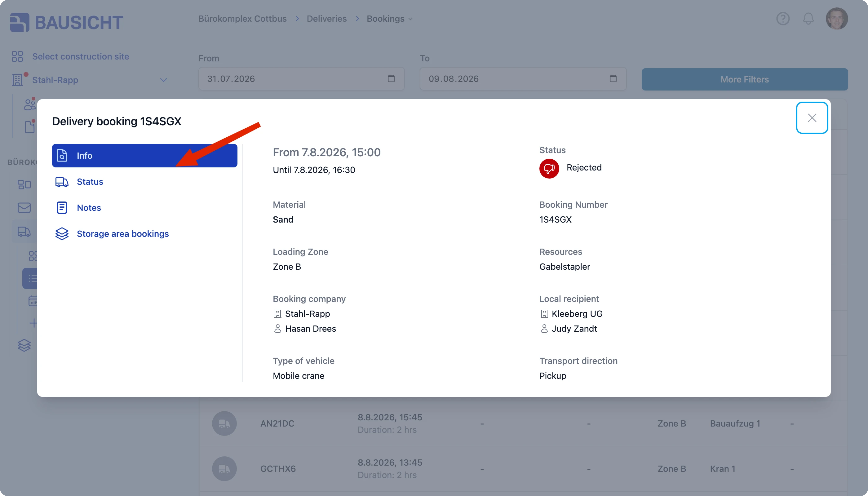
Task: Click truck icon in AN21DC row
Action: [224, 423]
